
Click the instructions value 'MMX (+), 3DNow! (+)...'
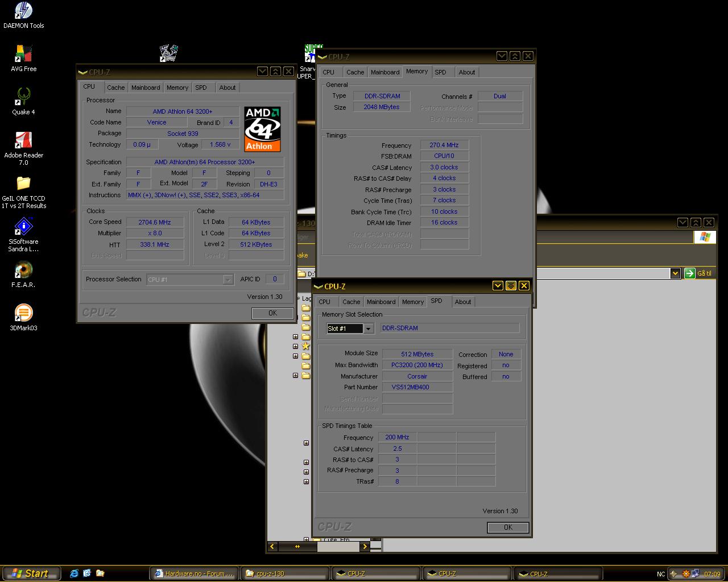[205, 195]
